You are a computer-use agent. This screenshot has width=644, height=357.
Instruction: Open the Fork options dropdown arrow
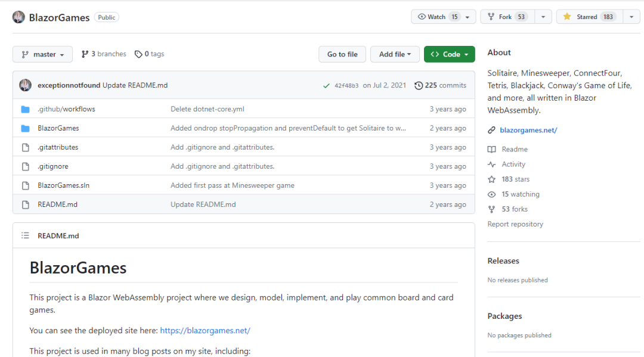click(x=543, y=17)
